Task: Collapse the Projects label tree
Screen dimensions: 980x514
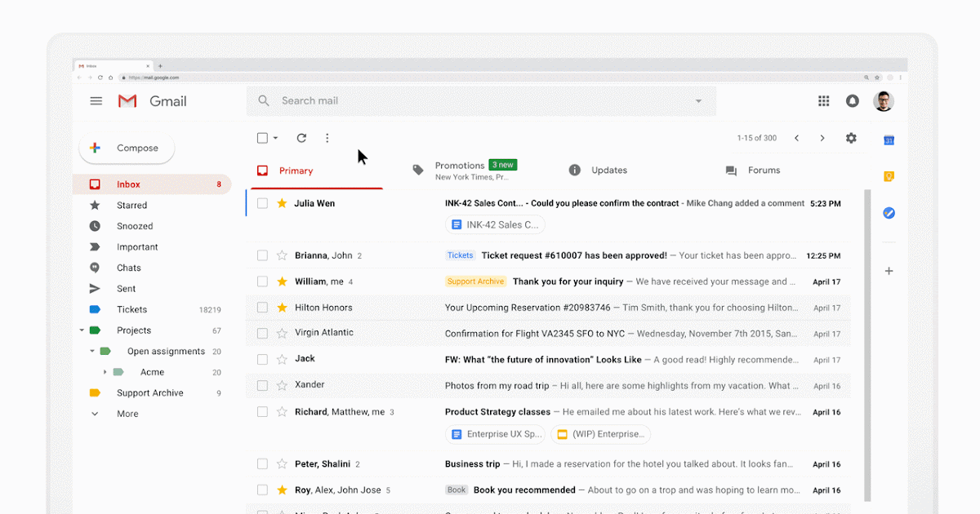Action: coord(82,330)
